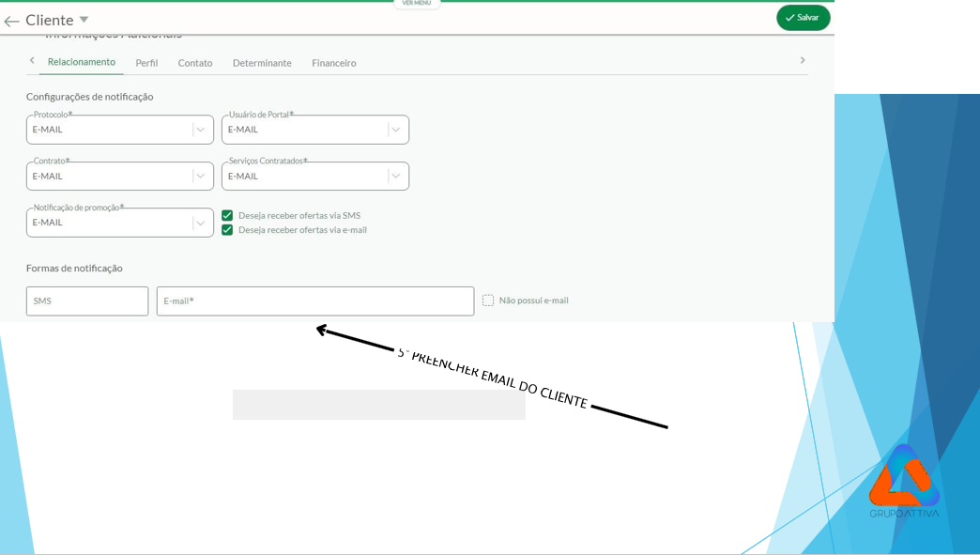Viewport: 980px width, 555px height.
Task: Expand the Protocolo dropdown
Action: tap(200, 130)
